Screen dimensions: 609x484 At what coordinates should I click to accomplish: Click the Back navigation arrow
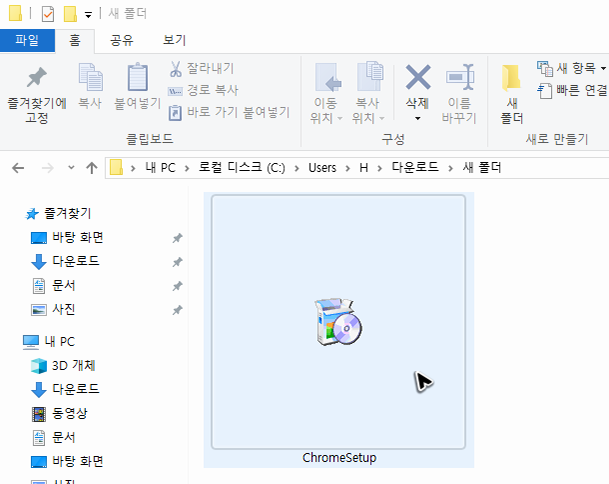tap(18, 168)
